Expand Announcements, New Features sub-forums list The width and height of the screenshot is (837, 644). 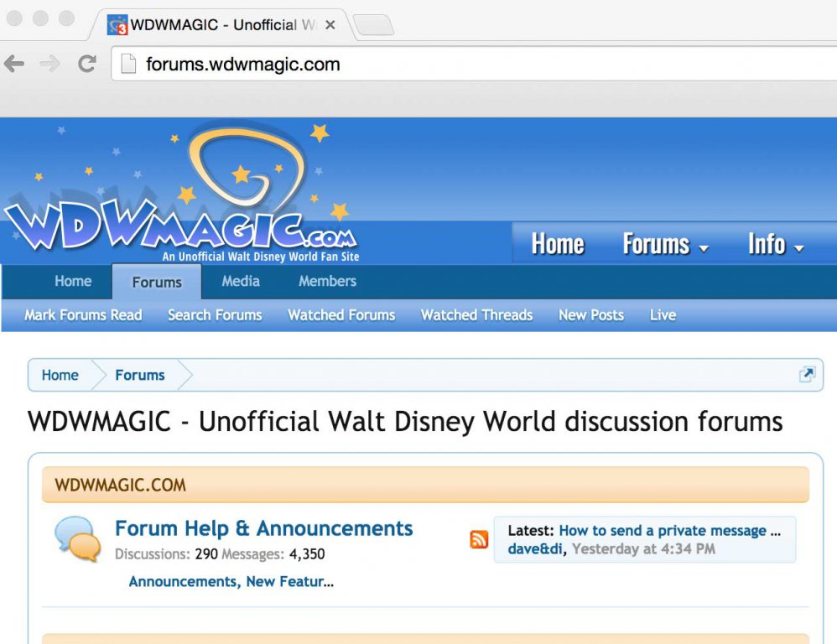[231, 581]
